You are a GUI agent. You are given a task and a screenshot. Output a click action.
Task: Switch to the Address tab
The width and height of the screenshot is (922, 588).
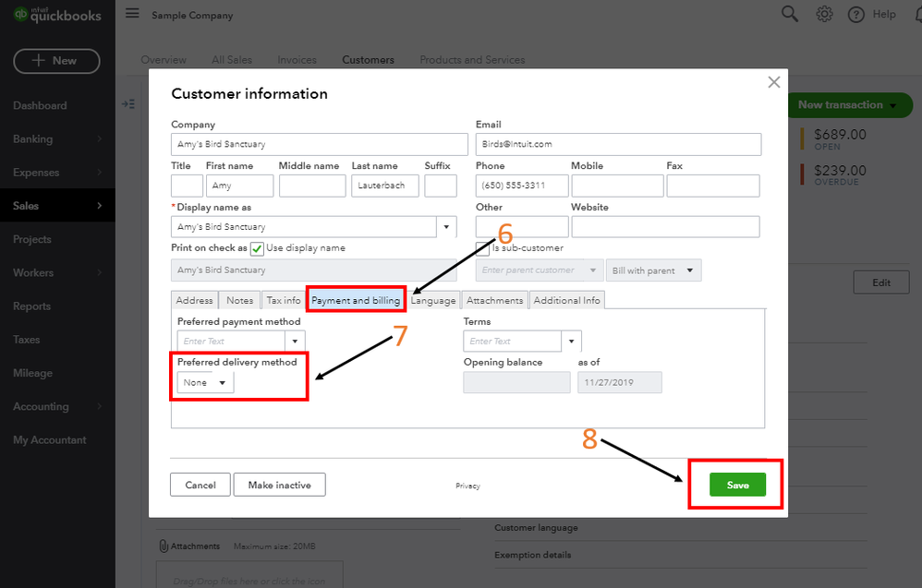click(195, 300)
